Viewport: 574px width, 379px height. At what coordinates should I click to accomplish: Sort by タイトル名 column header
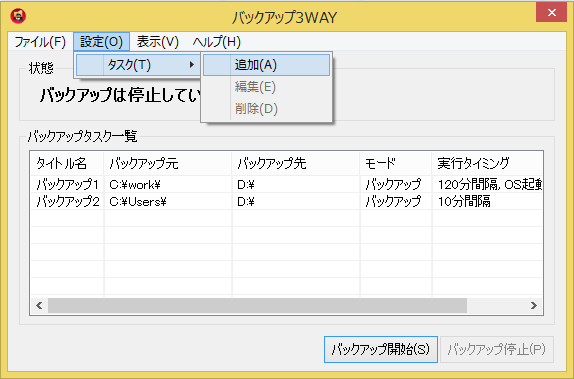(67, 163)
